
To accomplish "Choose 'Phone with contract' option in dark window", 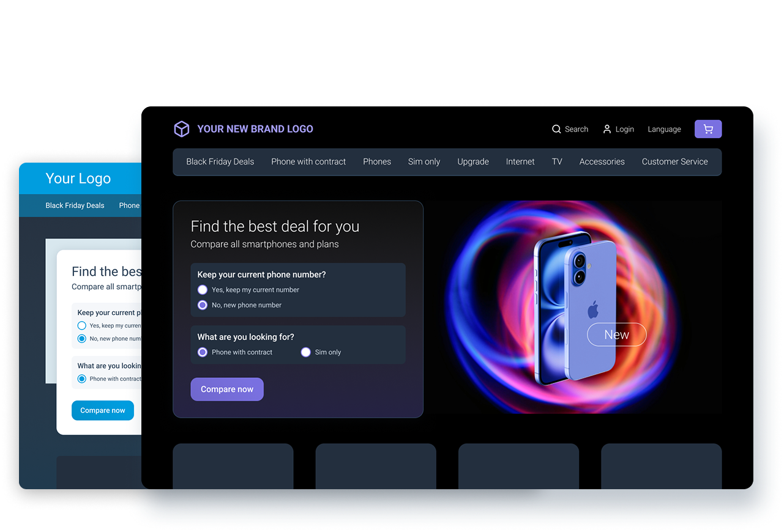I will click(203, 352).
